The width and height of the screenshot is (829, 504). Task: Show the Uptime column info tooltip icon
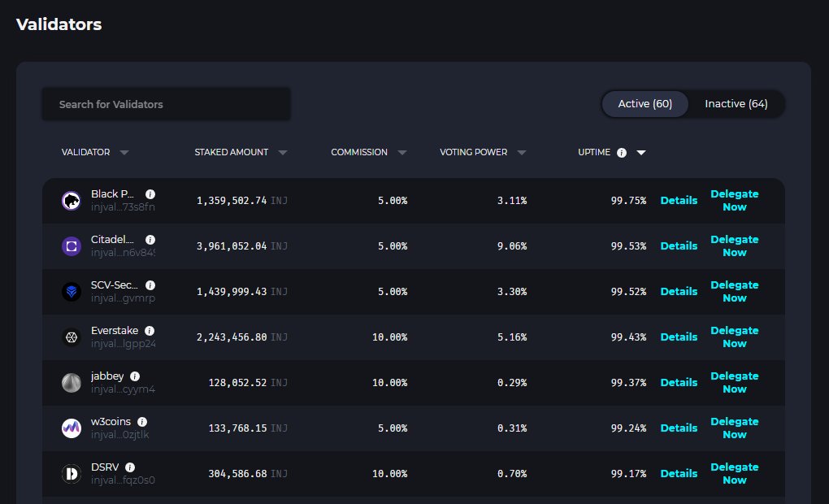pyautogui.click(x=622, y=152)
